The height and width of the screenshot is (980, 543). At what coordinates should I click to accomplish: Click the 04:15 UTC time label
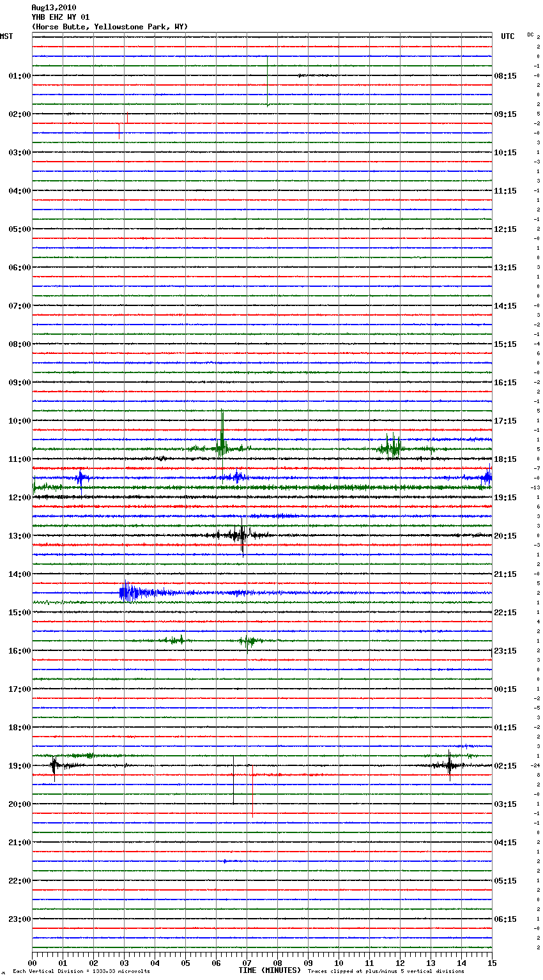click(505, 843)
